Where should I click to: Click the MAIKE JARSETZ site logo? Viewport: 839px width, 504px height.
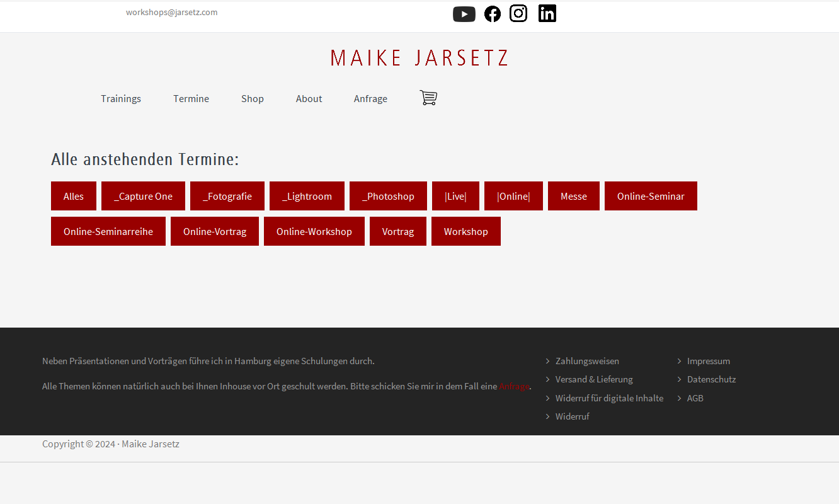click(419, 58)
